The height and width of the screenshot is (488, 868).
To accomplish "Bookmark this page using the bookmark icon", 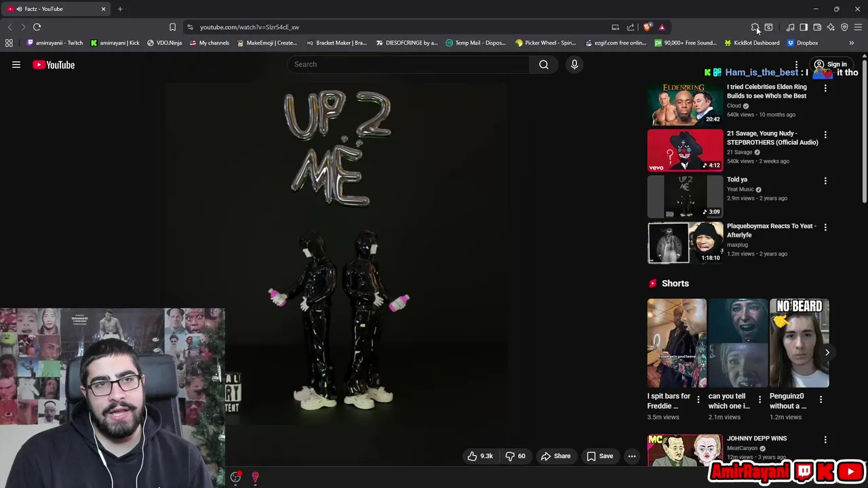I will coord(172,27).
